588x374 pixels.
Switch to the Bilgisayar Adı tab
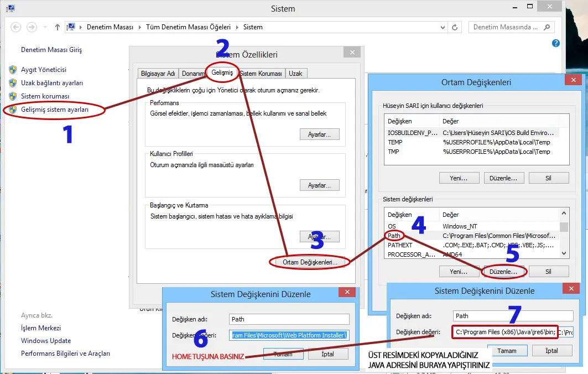tap(158, 74)
